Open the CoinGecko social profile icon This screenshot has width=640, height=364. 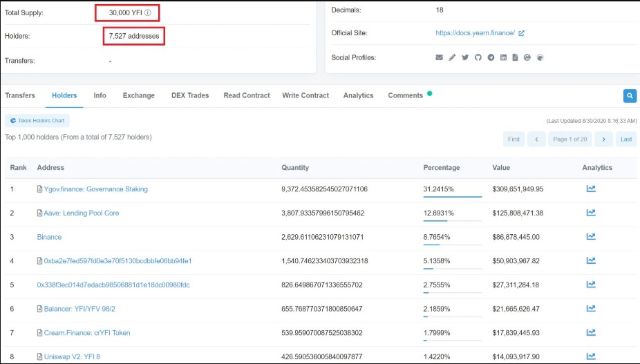[x=540, y=57]
